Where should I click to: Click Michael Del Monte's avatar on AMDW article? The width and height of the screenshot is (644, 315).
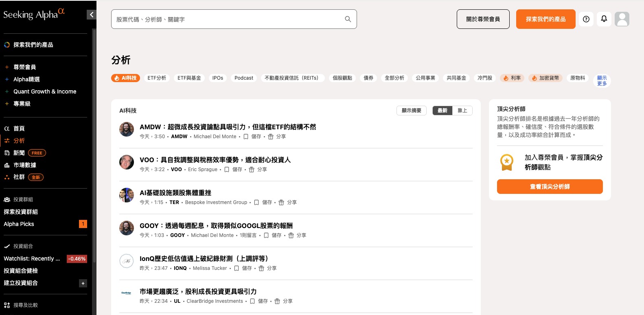(x=127, y=129)
